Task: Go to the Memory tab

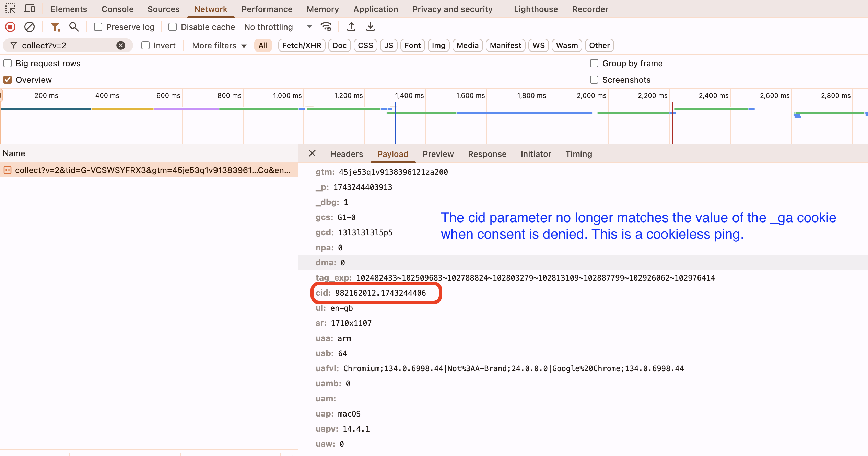Action: pos(323,9)
